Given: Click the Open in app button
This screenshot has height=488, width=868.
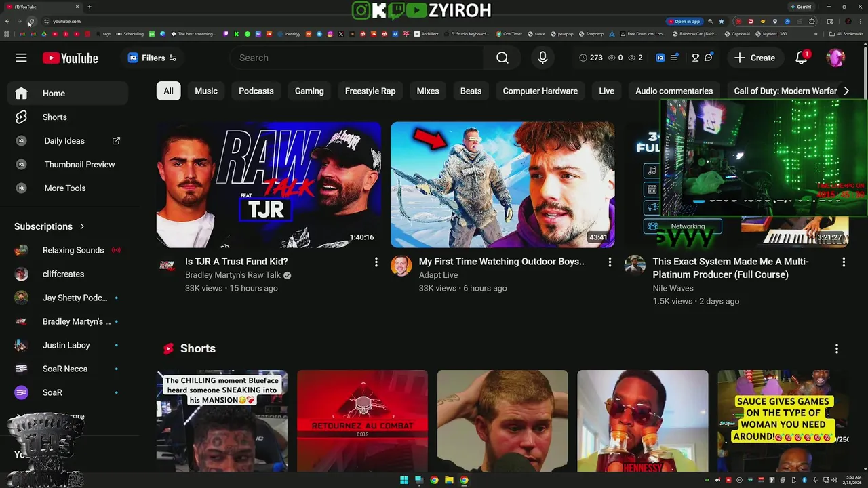Looking at the screenshot, I should [x=684, y=21].
